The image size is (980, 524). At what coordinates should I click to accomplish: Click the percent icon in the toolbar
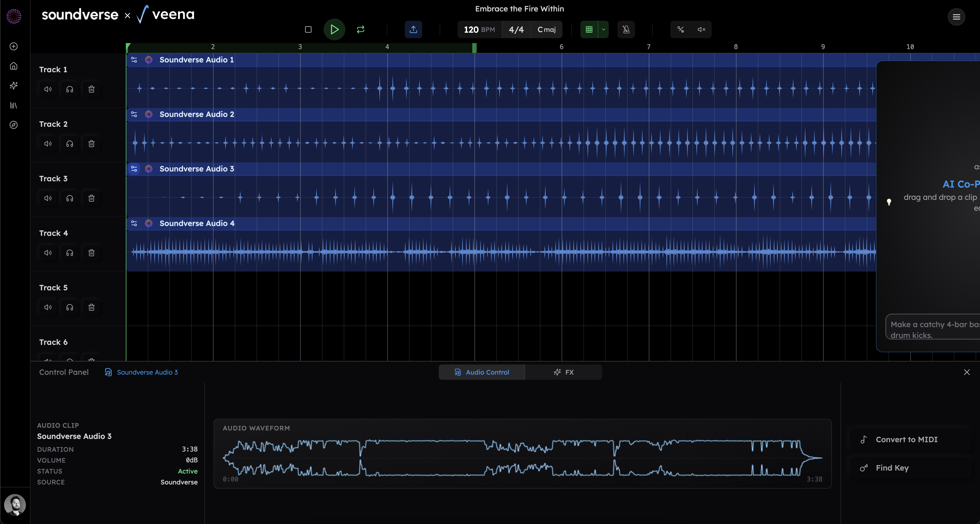pos(681,29)
